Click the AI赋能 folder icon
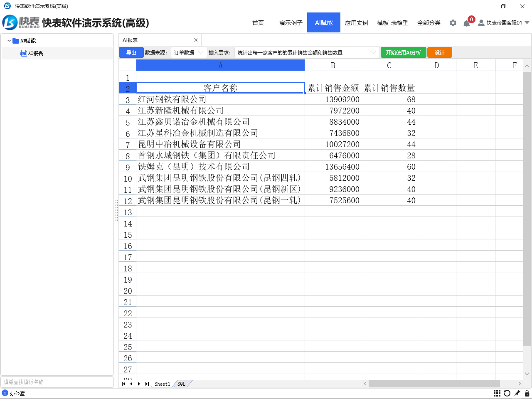532x399 pixels. 16,41
